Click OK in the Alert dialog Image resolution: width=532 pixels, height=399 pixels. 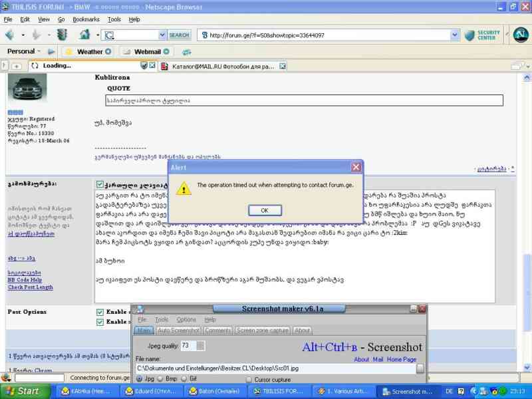pos(265,210)
